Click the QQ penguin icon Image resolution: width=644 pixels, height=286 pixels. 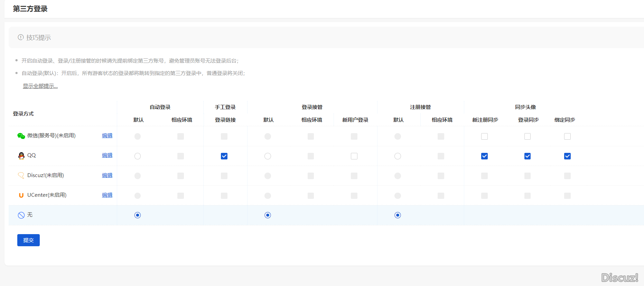[x=21, y=156]
